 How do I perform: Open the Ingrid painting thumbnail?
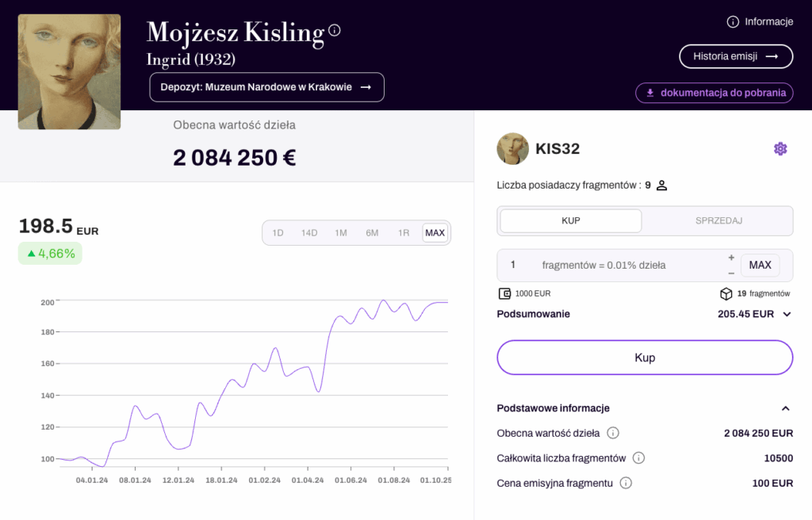coord(70,71)
